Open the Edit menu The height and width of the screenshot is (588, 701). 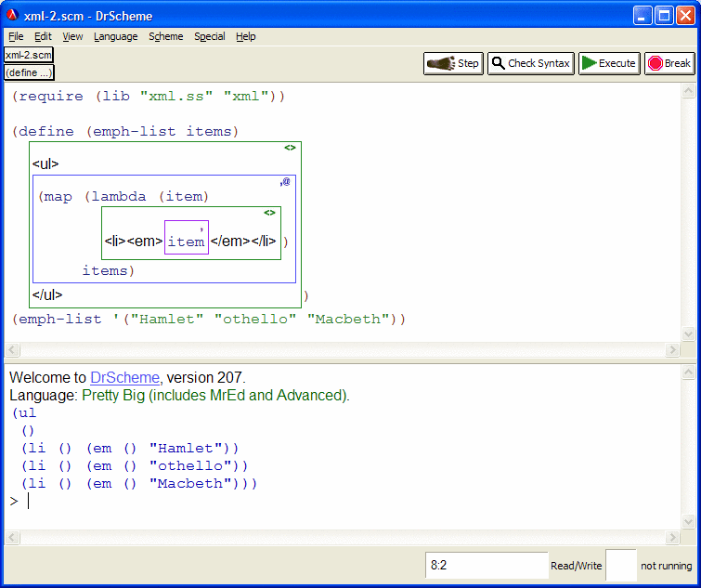pos(43,36)
